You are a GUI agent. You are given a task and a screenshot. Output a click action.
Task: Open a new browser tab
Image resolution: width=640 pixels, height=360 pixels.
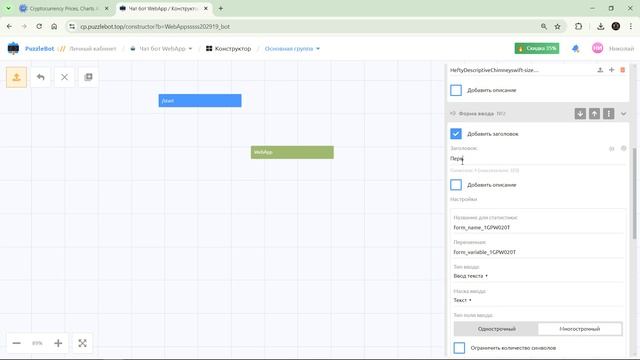220,8
